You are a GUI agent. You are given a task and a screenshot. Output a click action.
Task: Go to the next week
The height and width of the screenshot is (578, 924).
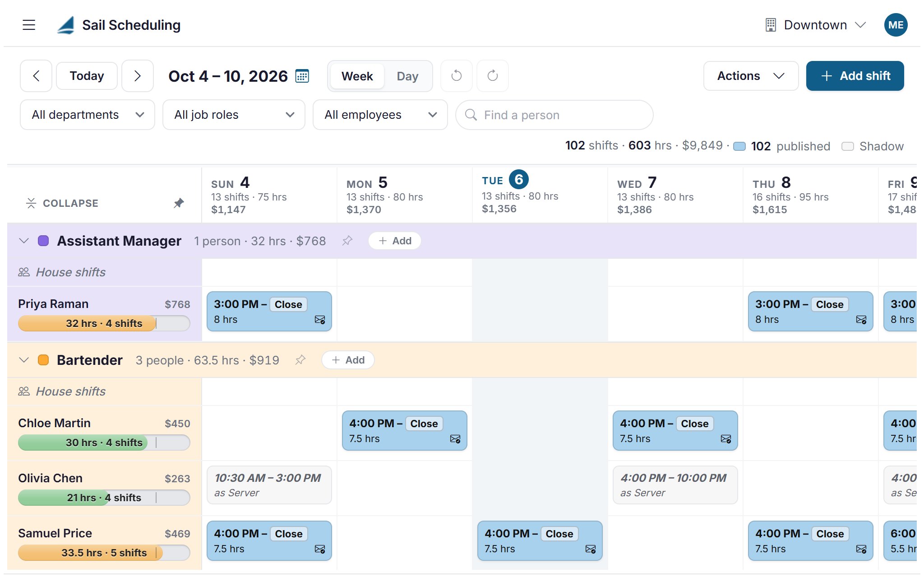(138, 76)
